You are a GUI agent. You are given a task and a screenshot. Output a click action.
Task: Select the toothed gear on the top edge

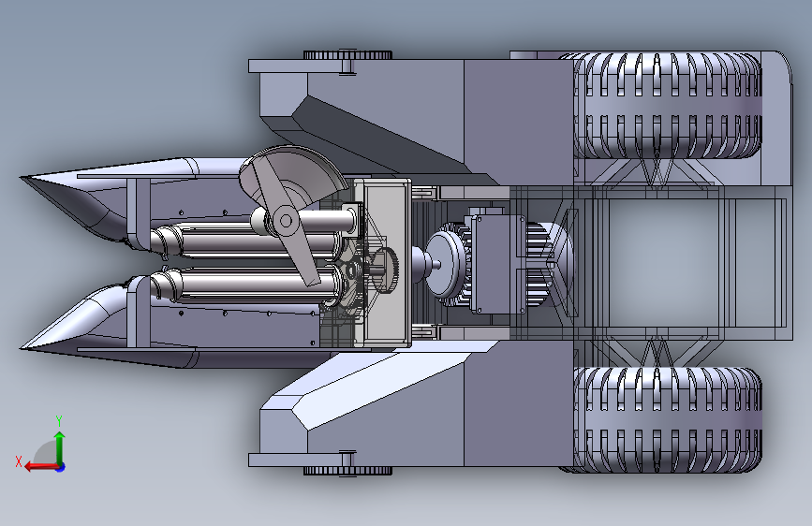tap(347, 55)
